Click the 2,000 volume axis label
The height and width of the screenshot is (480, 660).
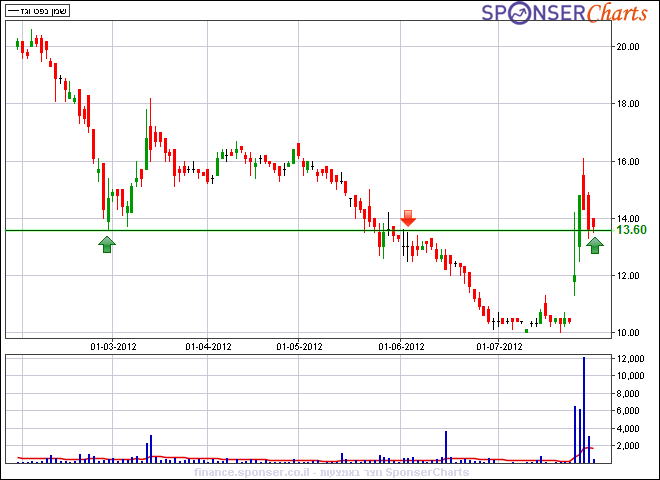point(628,445)
